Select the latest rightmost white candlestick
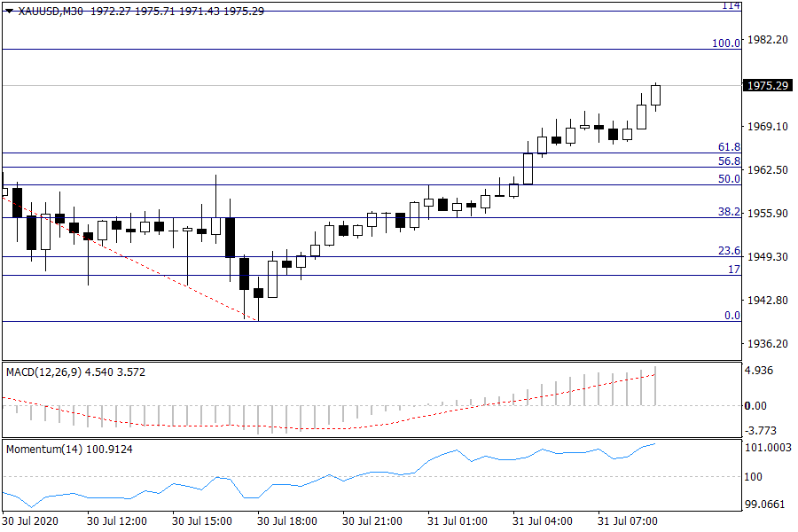This screenshot has width=798, height=532. [656, 95]
